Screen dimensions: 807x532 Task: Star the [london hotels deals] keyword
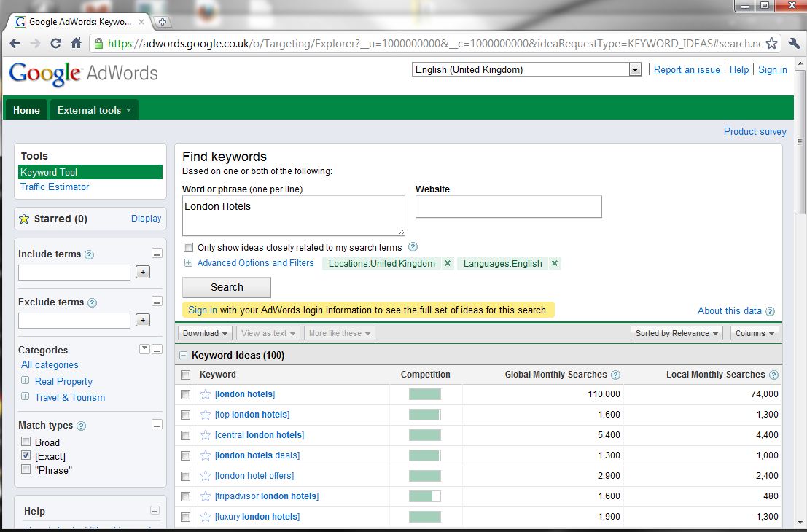tap(206, 455)
